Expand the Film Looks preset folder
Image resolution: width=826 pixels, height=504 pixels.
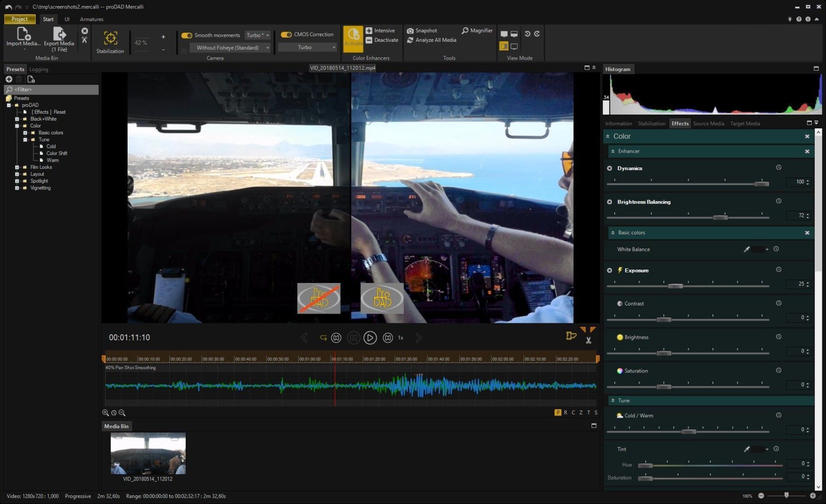(x=17, y=167)
